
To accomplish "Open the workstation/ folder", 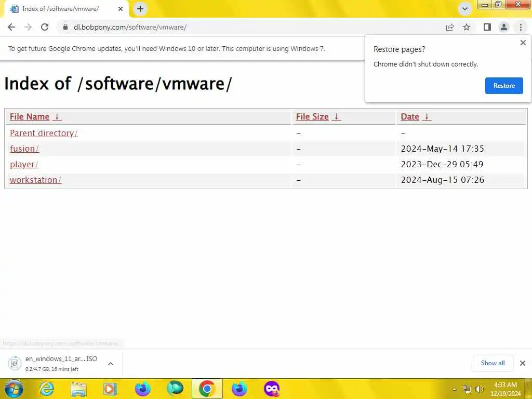I will (36, 180).
